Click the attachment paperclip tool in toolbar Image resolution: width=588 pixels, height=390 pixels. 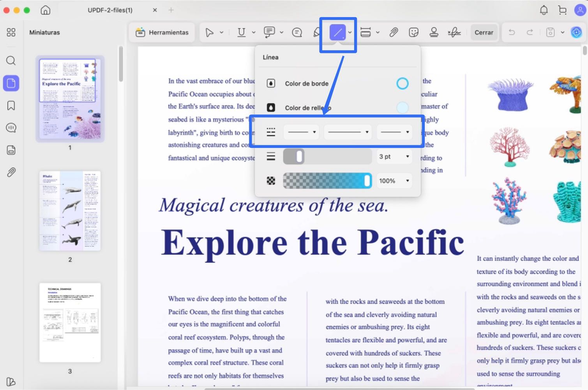pyautogui.click(x=394, y=33)
